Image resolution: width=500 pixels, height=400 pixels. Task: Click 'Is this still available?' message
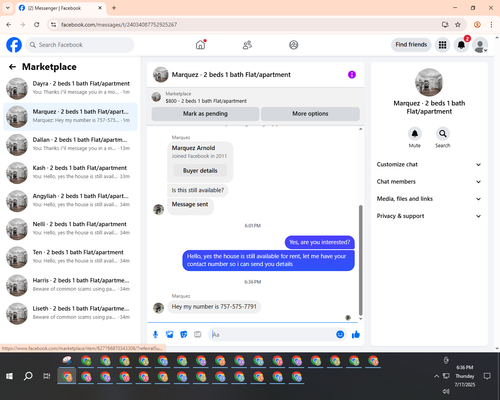[x=198, y=190]
